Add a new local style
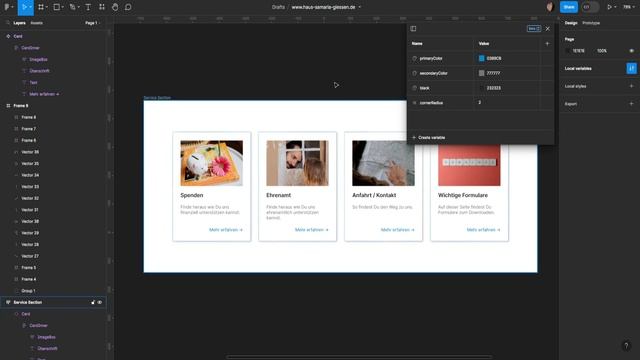Viewport: 640px width, 360px height. pyautogui.click(x=631, y=86)
